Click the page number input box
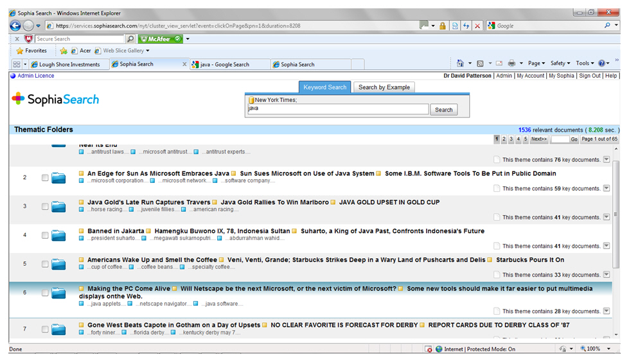 tap(560, 139)
